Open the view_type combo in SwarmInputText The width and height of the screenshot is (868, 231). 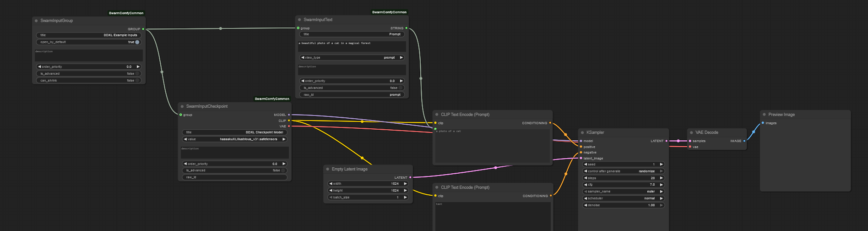point(352,58)
